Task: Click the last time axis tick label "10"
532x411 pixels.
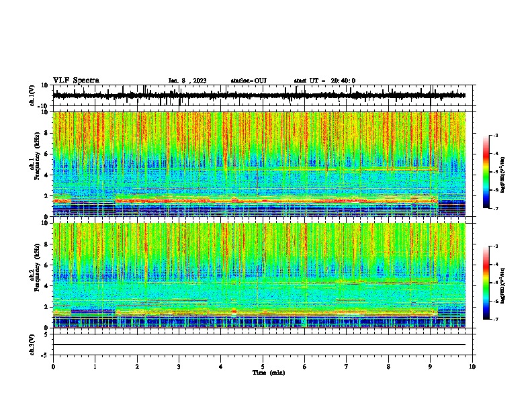Action: tap(472, 367)
